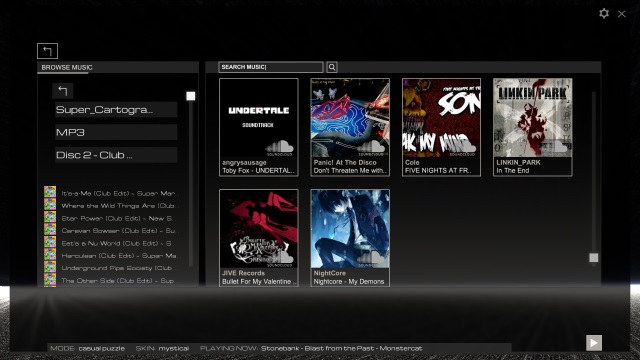
Task: Click the results panel scrollbar handle
Action: tap(593, 258)
